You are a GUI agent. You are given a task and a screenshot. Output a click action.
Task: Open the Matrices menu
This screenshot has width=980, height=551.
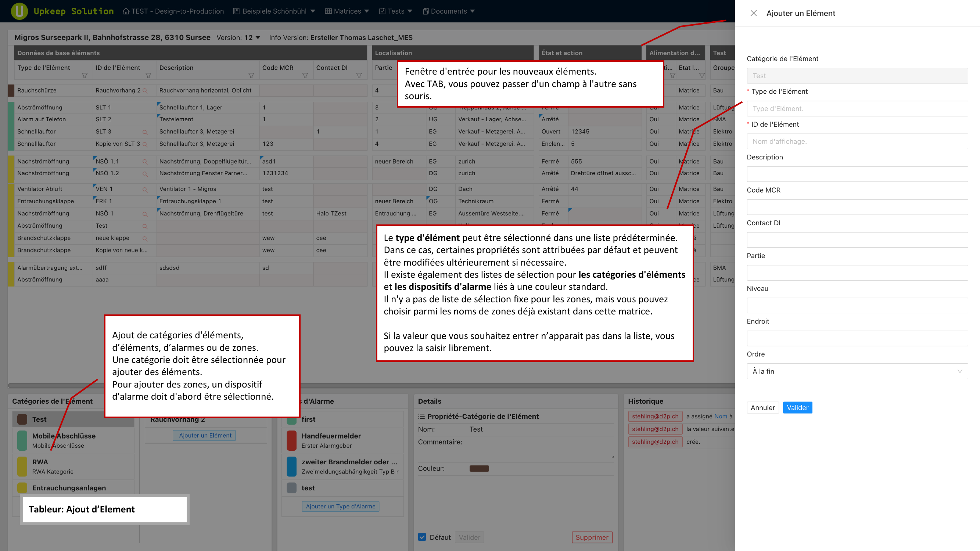pos(347,11)
